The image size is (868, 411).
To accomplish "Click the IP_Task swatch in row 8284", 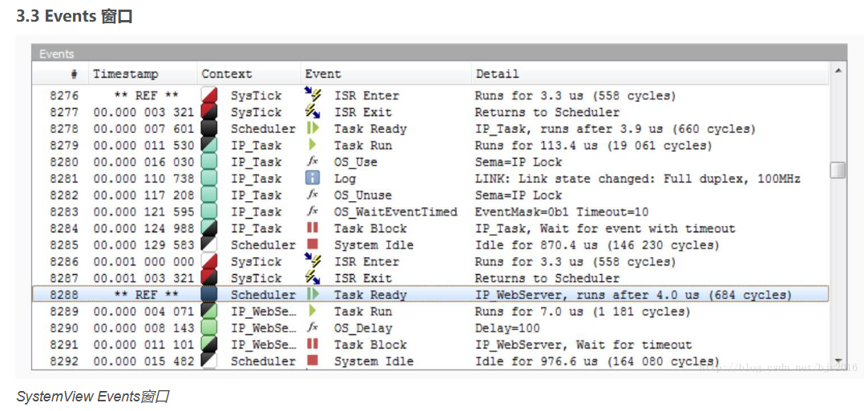I will pos(209,228).
